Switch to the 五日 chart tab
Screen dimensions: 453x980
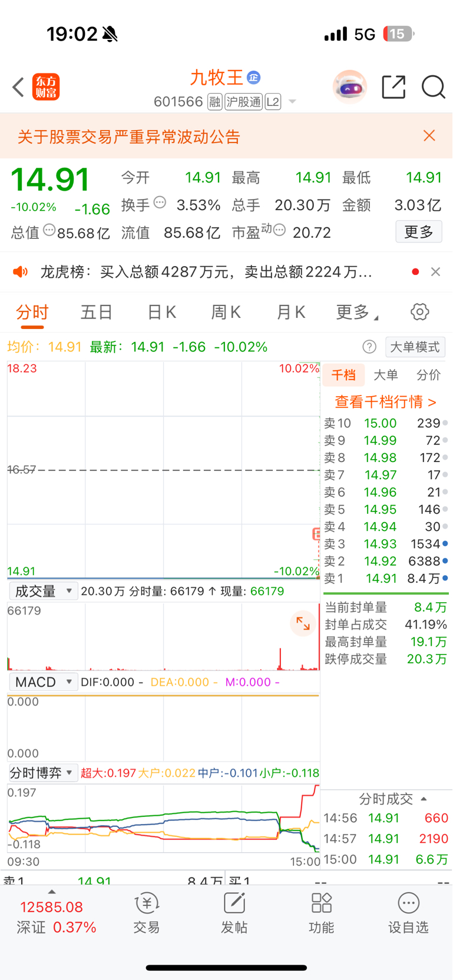(x=97, y=312)
